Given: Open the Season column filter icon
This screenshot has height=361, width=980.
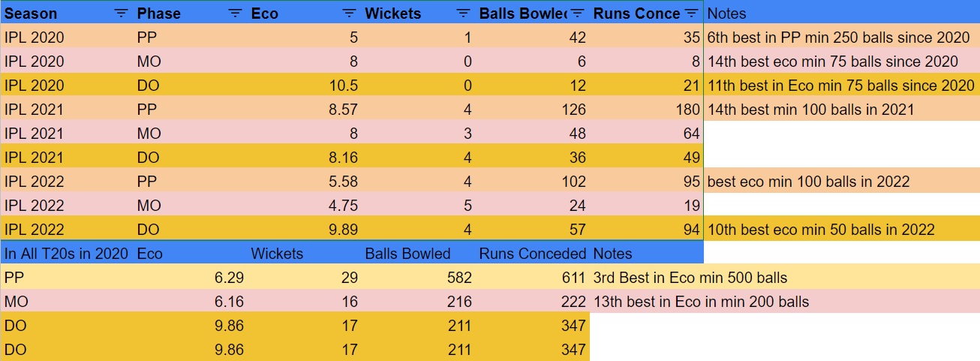Looking at the screenshot, I should [x=121, y=14].
